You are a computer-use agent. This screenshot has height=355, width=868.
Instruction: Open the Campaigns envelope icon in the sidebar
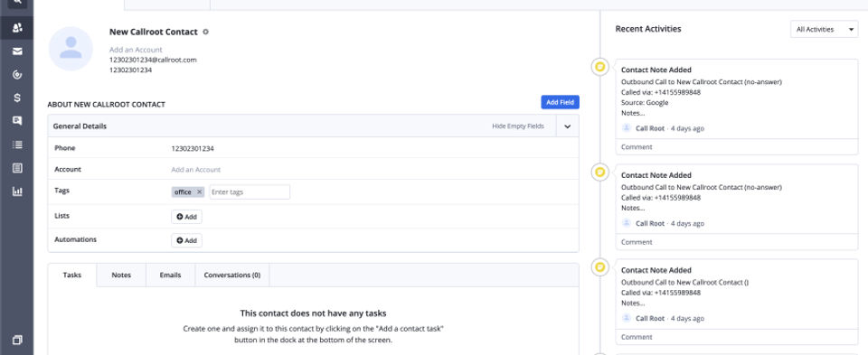[x=17, y=51]
